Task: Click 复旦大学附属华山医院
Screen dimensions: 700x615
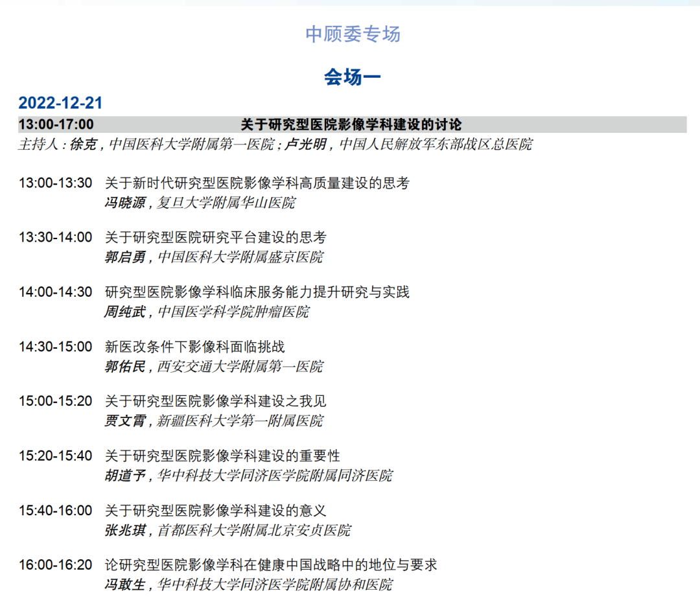Action: pos(226,203)
